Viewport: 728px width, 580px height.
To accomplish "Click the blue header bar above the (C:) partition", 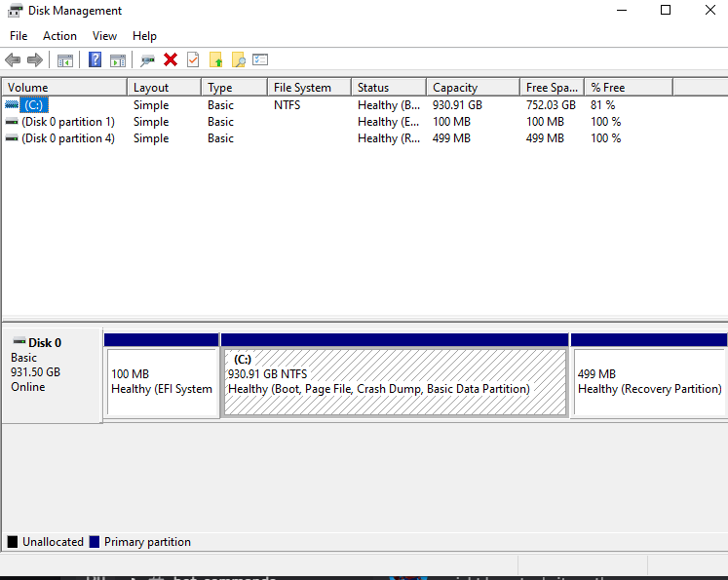I will point(395,339).
